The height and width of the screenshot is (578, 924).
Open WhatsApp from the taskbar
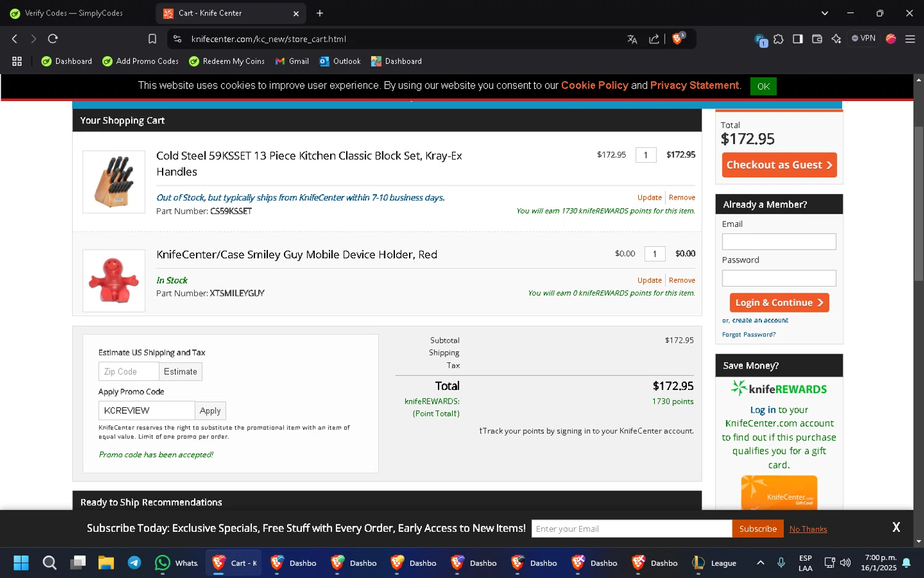tap(176, 563)
